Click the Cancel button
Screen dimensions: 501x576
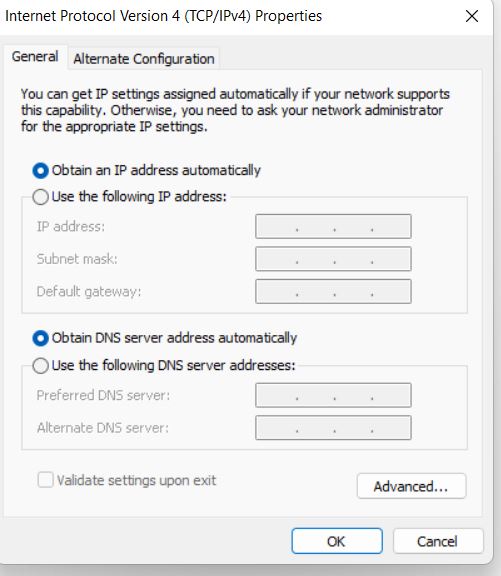(x=438, y=541)
